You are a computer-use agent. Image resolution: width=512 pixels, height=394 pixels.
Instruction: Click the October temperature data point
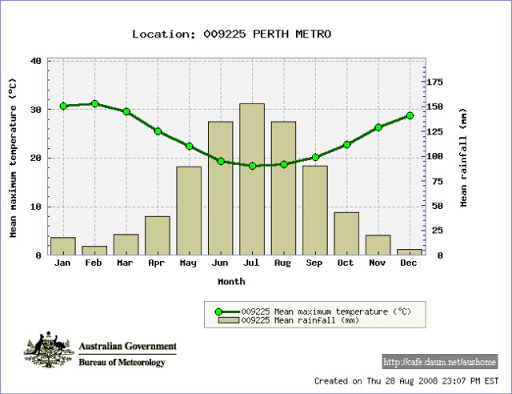pyautogui.click(x=347, y=145)
